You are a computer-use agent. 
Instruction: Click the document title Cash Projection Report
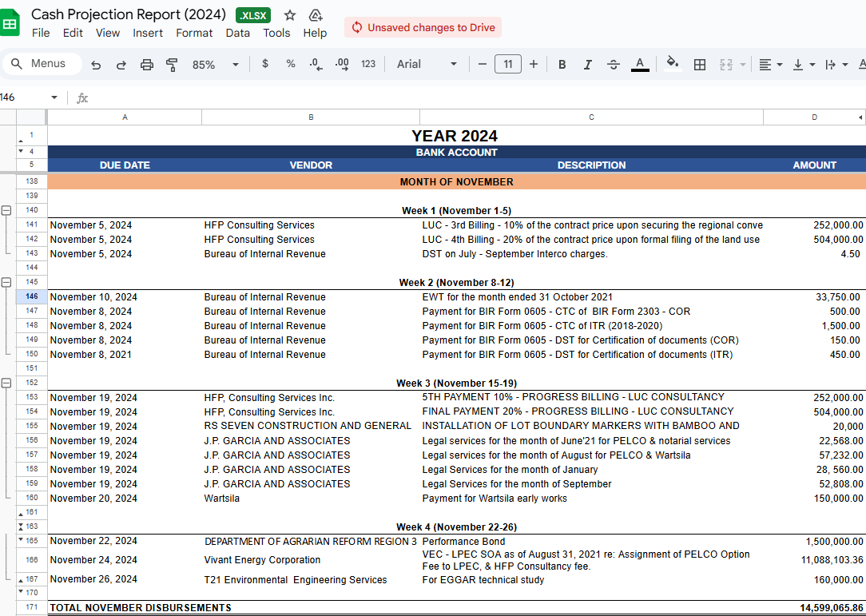pos(128,15)
